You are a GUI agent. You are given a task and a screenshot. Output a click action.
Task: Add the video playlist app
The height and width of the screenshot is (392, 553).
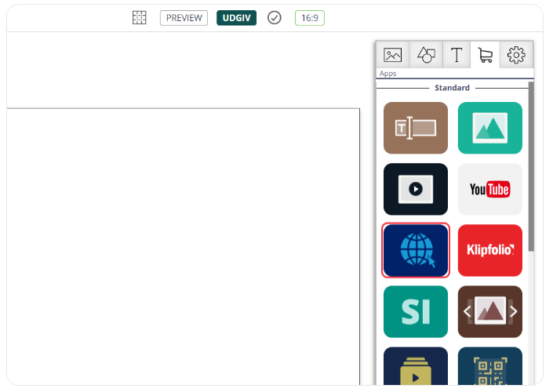[416, 366]
